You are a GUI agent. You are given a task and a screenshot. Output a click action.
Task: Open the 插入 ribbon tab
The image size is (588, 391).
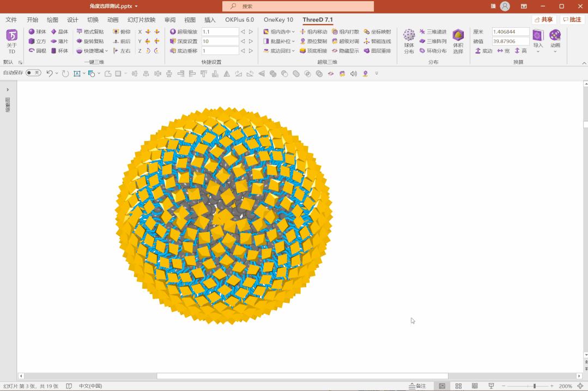(x=210, y=20)
